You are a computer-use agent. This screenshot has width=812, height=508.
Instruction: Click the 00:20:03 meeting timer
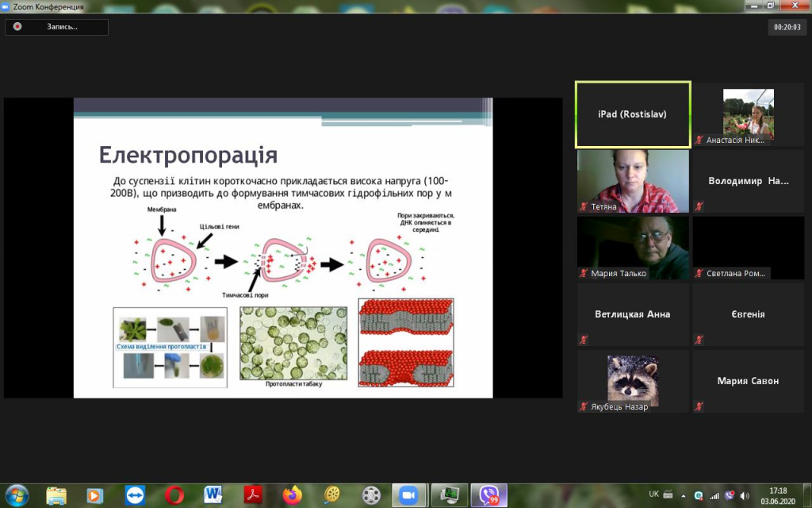tap(787, 27)
